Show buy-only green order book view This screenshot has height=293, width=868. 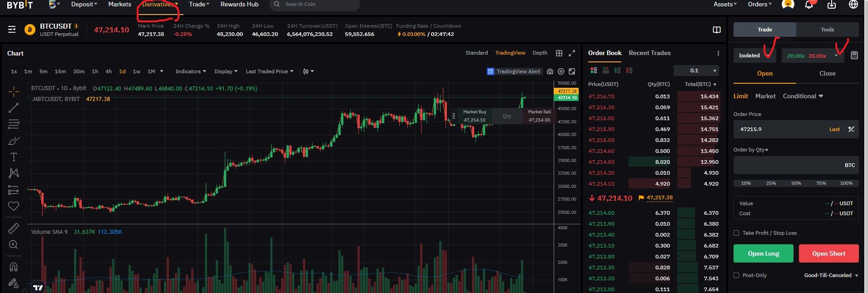[617, 71]
